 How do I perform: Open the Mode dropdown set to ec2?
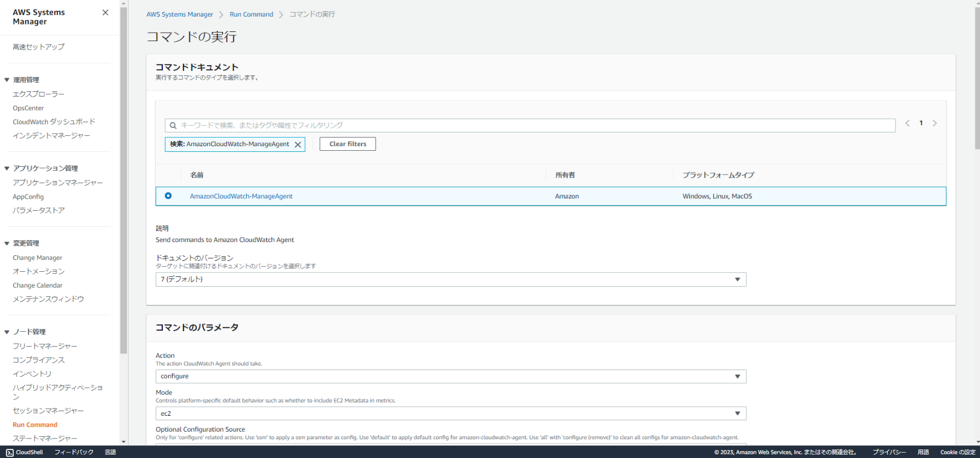pyautogui.click(x=451, y=413)
